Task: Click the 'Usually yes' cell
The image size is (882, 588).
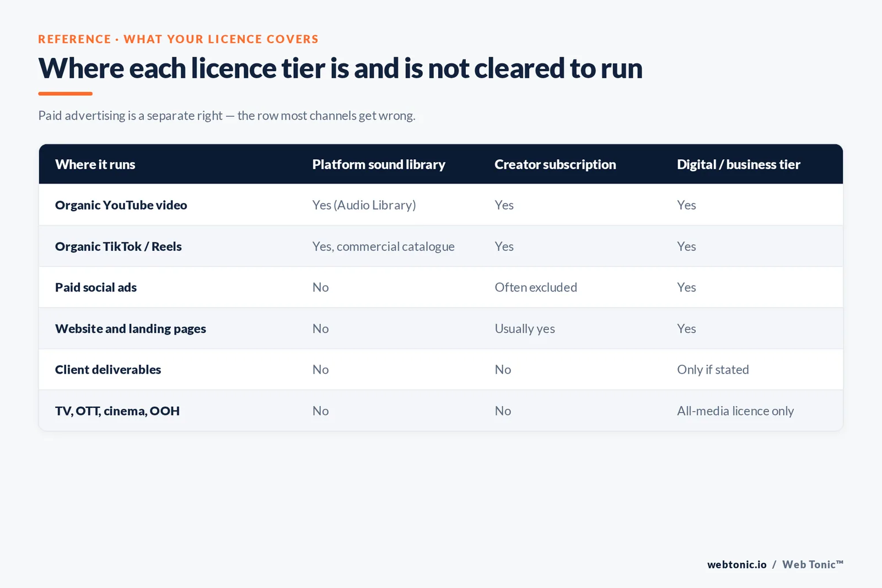Action: pyautogui.click(x=524, y=328)
